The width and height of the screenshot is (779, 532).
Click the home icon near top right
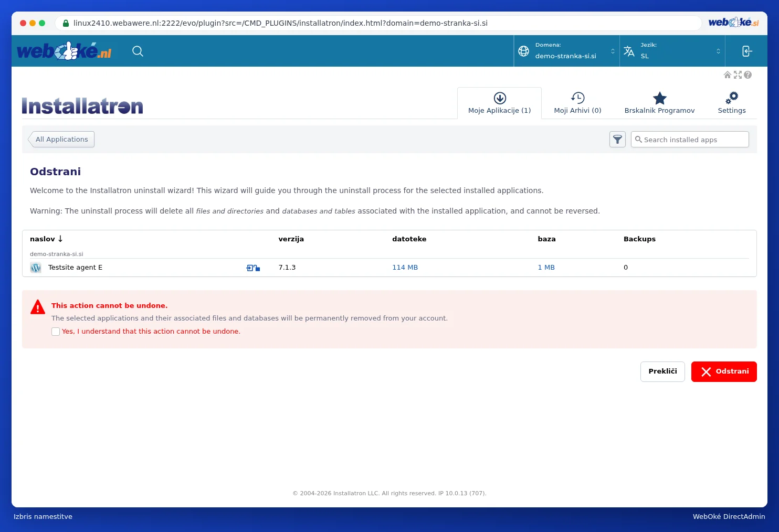pos(728,75)
